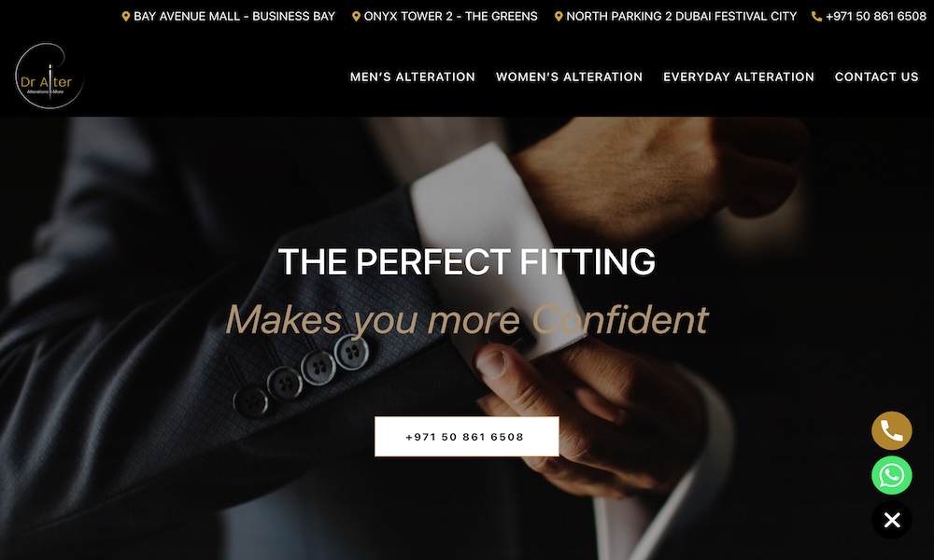The image size is (934, 560).
Task: Open the Women's Alteration menu
Action: (569, 77)
